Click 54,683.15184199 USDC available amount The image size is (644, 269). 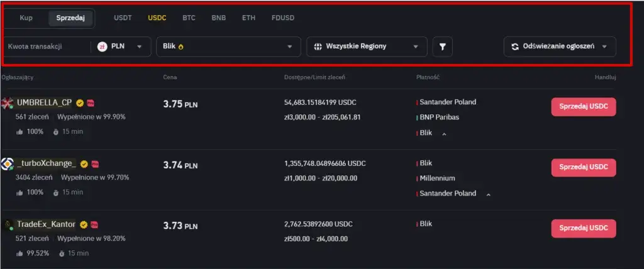320,102
